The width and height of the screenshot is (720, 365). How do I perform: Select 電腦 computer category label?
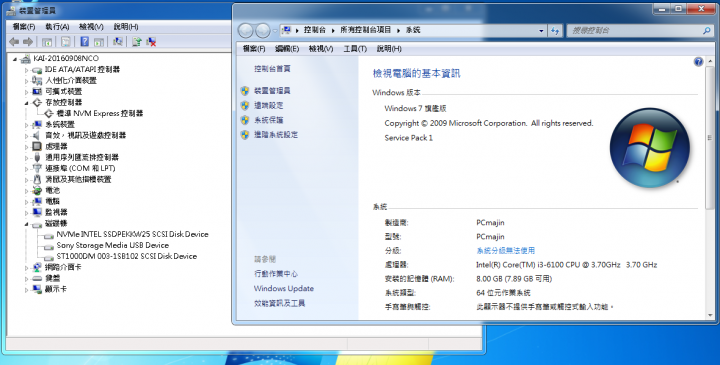click(52, 201)
